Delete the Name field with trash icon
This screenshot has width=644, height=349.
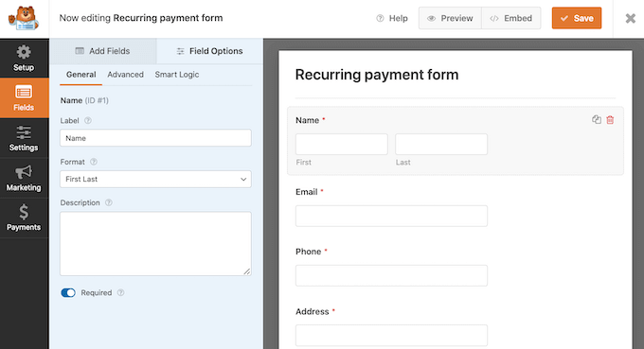[x=610, y=120]
